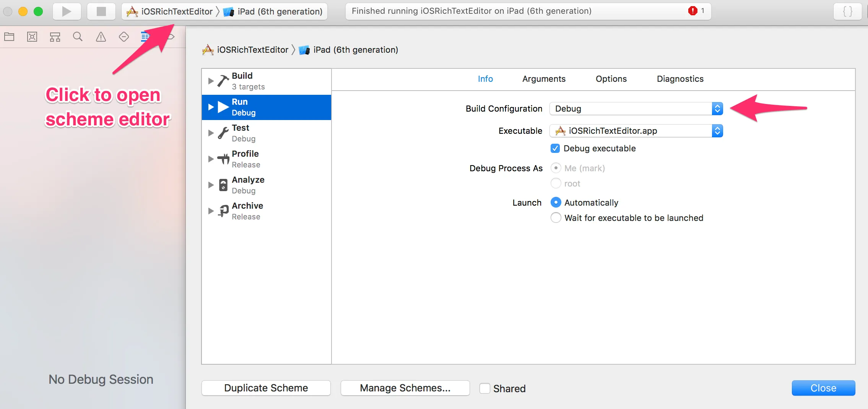
Task: Select the root radio button
Action: pos(556,183)
